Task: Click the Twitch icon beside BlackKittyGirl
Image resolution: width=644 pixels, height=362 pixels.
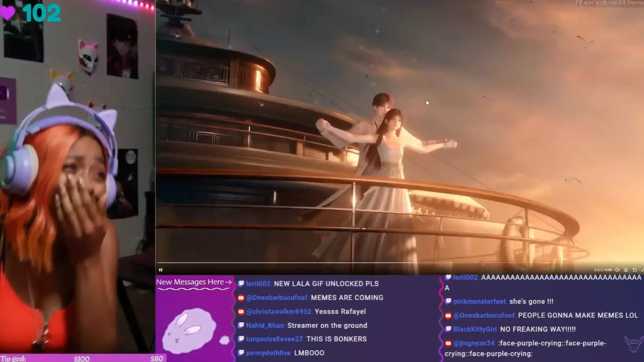Action: (448, 329)
